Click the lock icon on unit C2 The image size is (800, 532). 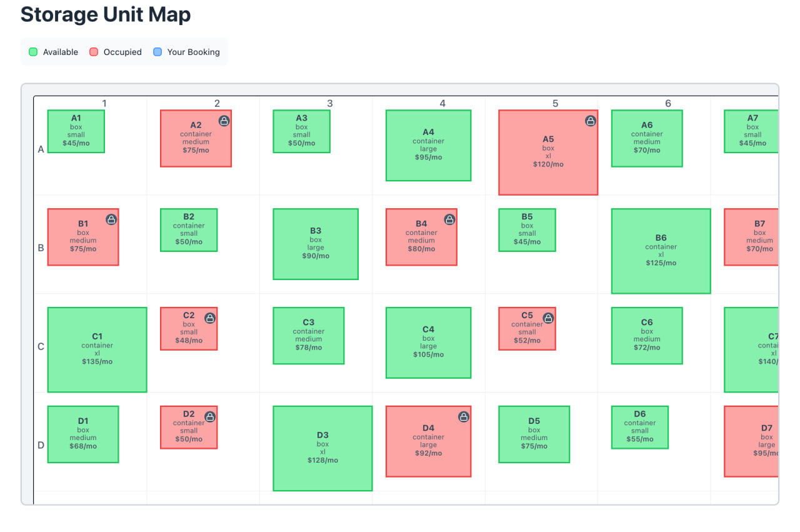point(209,318)
